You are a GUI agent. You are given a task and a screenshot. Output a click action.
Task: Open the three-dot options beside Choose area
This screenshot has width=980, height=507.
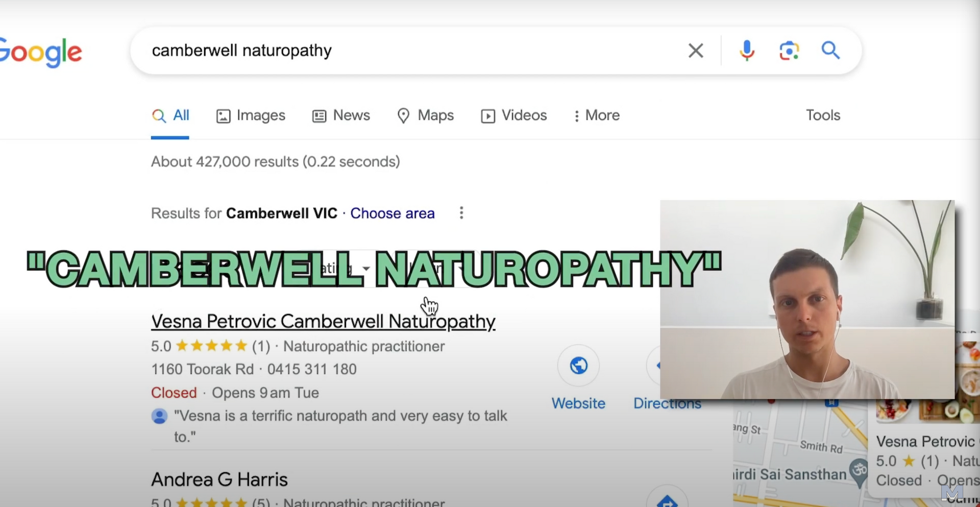[461, 213]
